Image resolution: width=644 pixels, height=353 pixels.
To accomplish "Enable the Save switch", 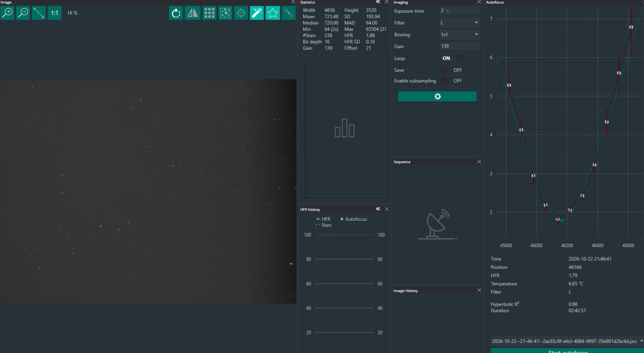I will [452, 70].
